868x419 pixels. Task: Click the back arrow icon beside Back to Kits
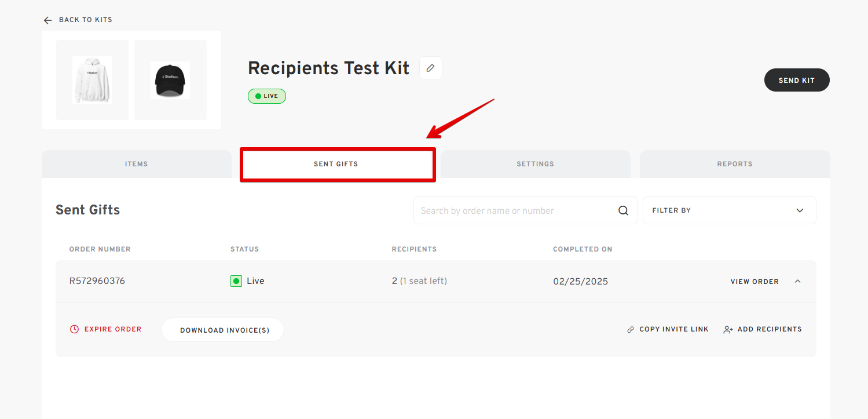pyautogui.click(x=47, y=20)
